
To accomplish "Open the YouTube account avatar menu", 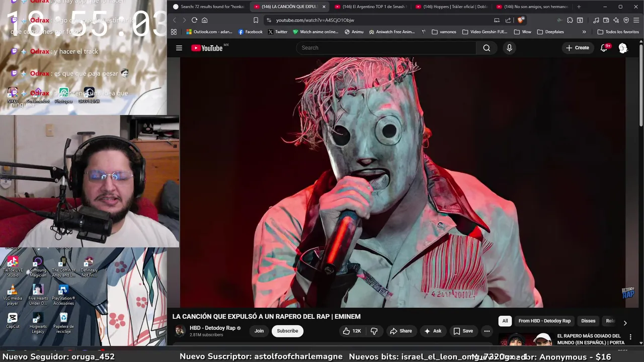I will click(x=623, y=48).
